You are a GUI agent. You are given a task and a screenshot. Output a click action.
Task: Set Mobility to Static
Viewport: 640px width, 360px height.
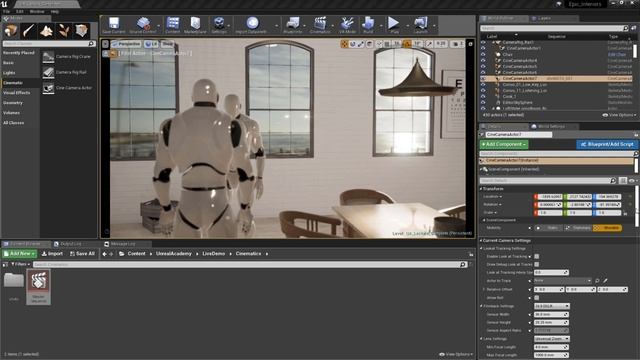point(549,228)
